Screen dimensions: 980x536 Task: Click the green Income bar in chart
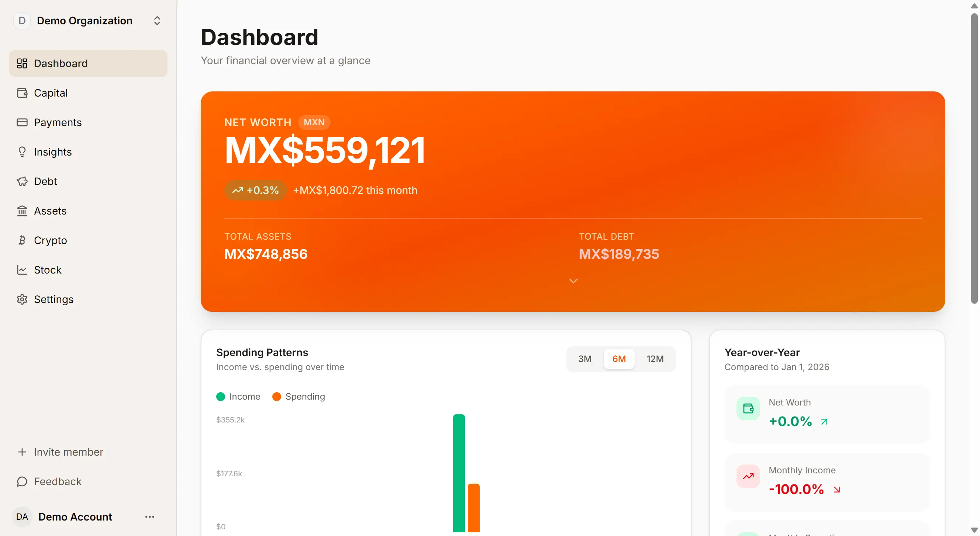(459, 473)
